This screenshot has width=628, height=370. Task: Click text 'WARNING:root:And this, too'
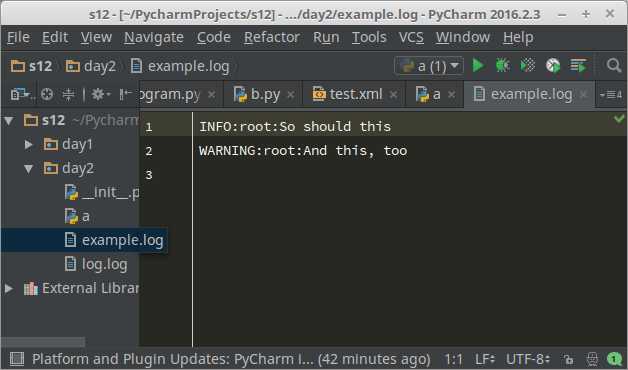coord(303,151)
